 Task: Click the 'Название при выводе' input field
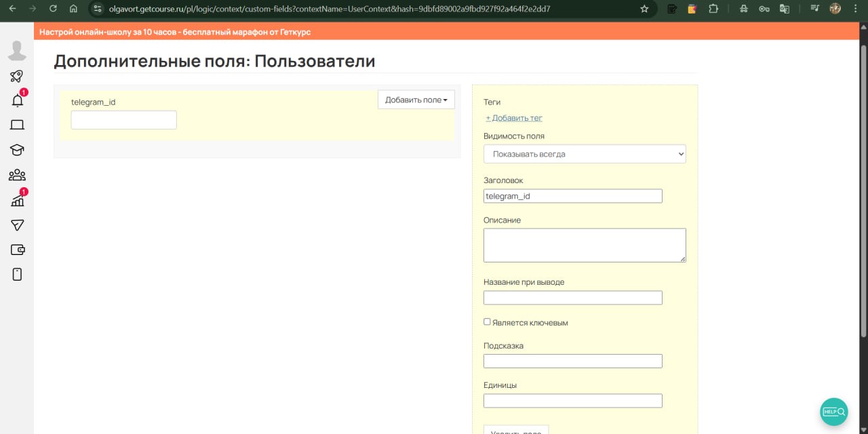point(572,298)
